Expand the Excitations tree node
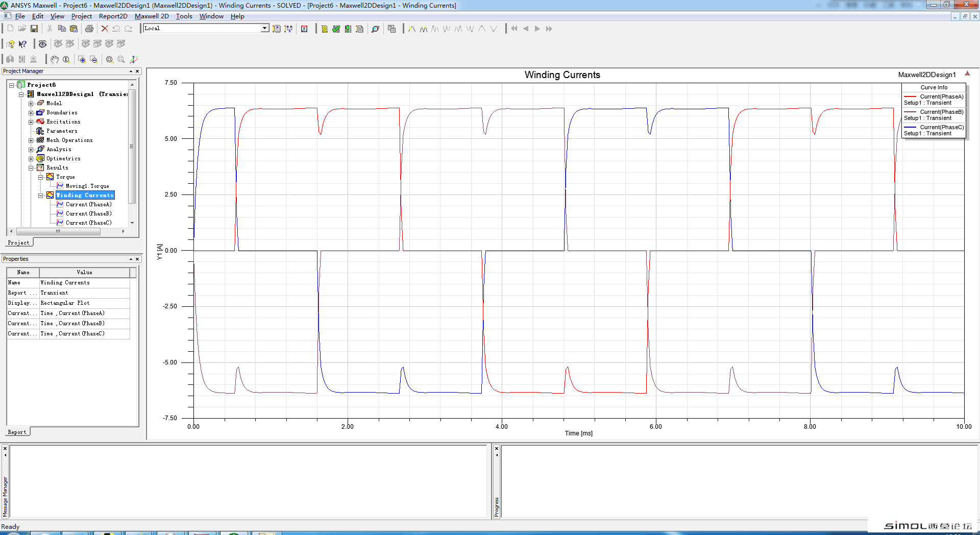 [31, 121]
